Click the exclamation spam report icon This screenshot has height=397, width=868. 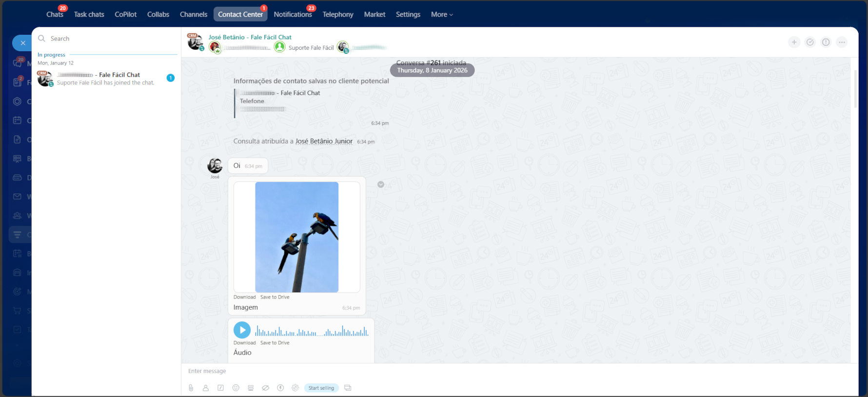tap(826, 42)
